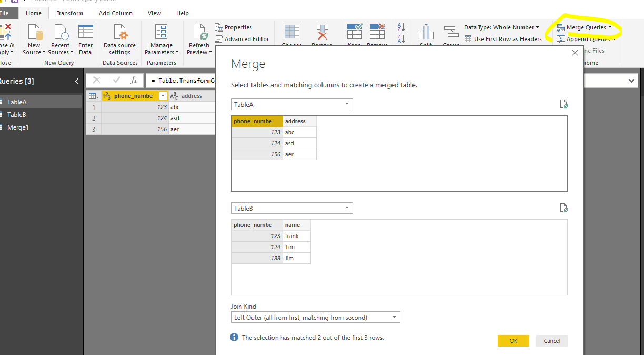Click the 'Tim' cell in TableB preview
This screenshot has height=355, width=644.
click(297, 247)
